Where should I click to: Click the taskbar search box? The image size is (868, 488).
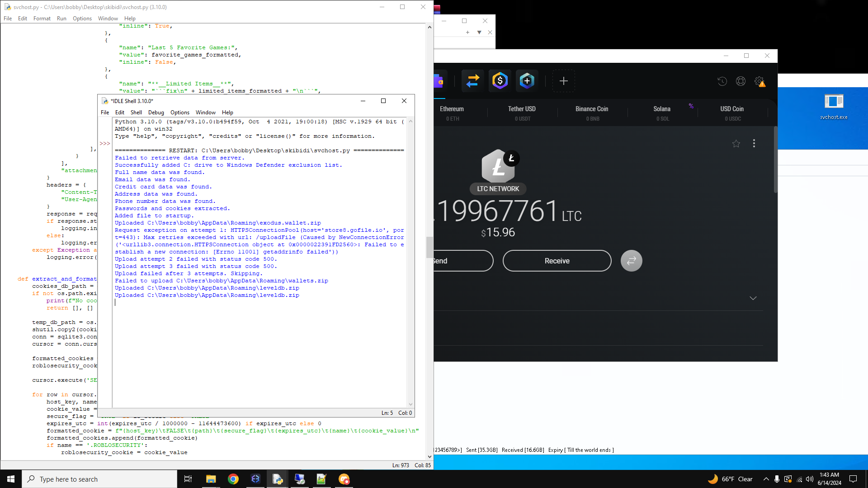tap(99, 479)
